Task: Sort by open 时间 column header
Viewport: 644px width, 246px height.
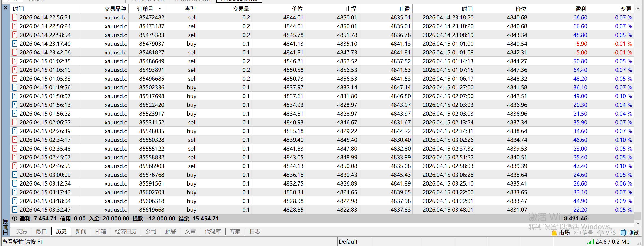Action: pos(45,9)
